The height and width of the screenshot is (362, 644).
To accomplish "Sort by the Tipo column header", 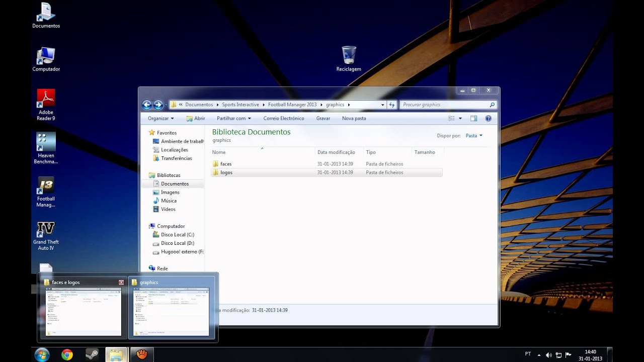I will [x=387, y=152].
